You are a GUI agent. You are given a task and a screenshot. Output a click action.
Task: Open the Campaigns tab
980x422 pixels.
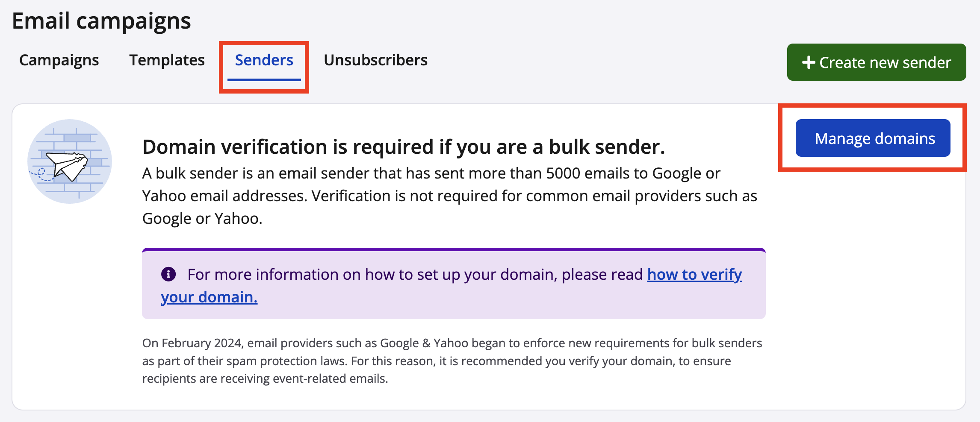coord(59,60)
